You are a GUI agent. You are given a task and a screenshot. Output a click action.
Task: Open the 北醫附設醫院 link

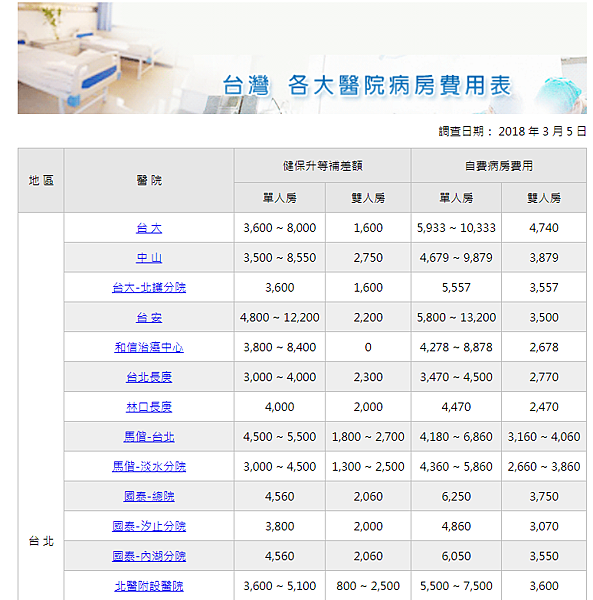click(149, 586)
